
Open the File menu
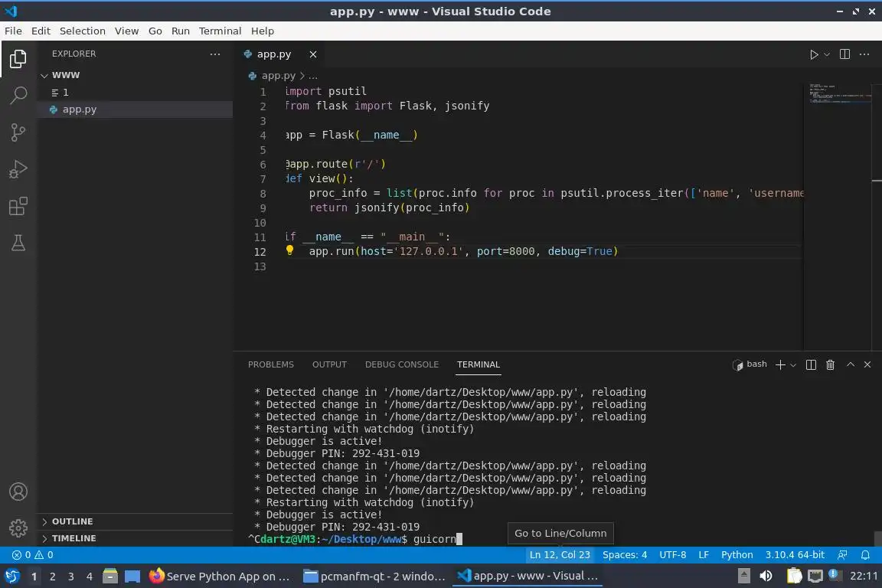tap(13, 31)
